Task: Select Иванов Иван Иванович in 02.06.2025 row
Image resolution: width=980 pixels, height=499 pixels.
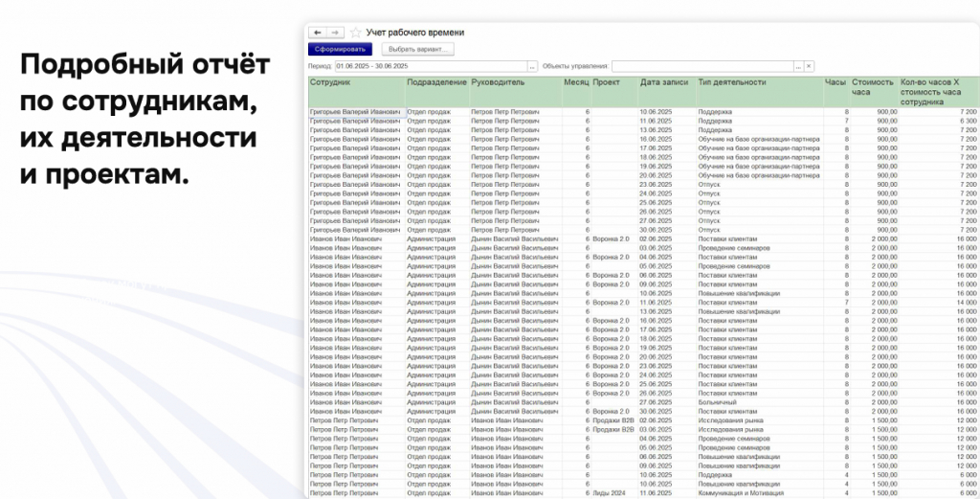Action: [345, 238]
